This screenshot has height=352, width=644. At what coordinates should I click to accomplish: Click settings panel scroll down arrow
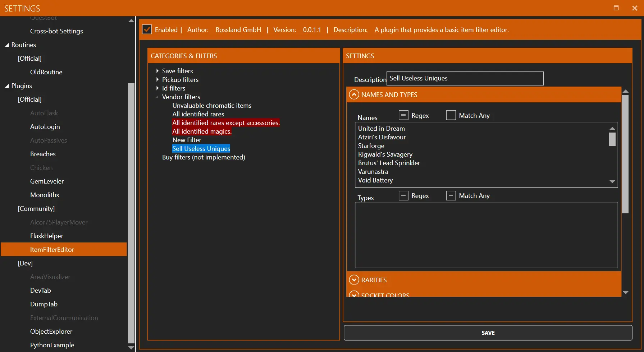pyautogui.click(x=625, y=293)
